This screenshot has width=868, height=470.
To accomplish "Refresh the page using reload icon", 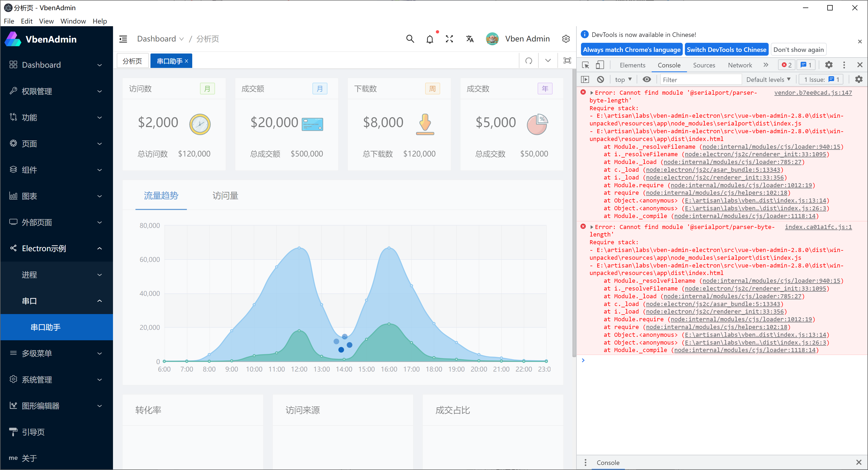I will point(529,61).
